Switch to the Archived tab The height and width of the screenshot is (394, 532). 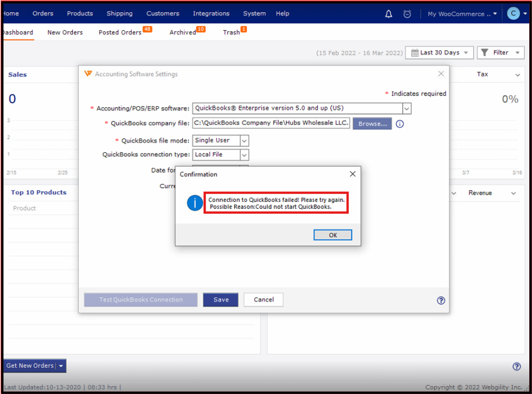click(183, 33)
